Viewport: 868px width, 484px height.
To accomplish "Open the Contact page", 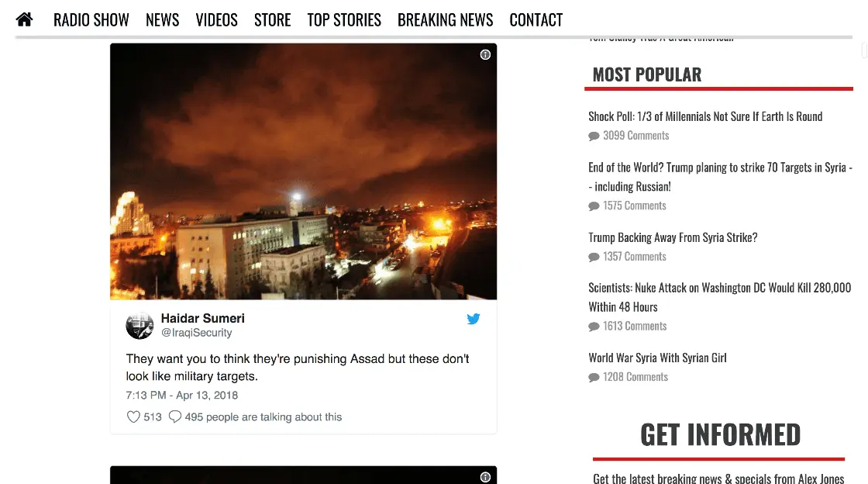I will pyautogui.click(x=536, y=20).
